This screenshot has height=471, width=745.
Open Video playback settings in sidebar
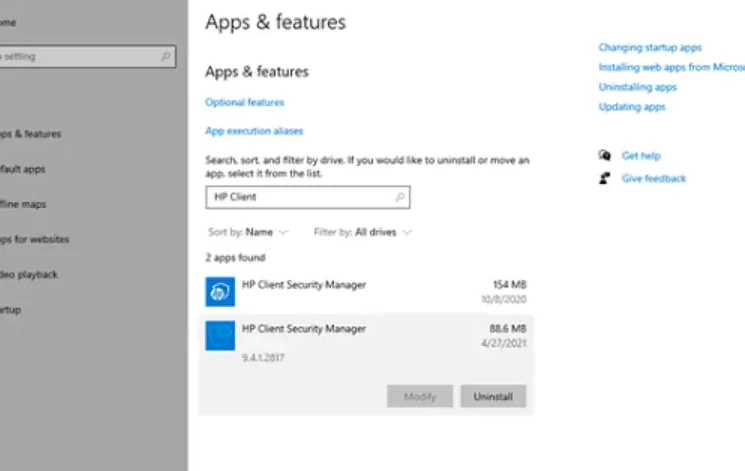click(29, 275)
